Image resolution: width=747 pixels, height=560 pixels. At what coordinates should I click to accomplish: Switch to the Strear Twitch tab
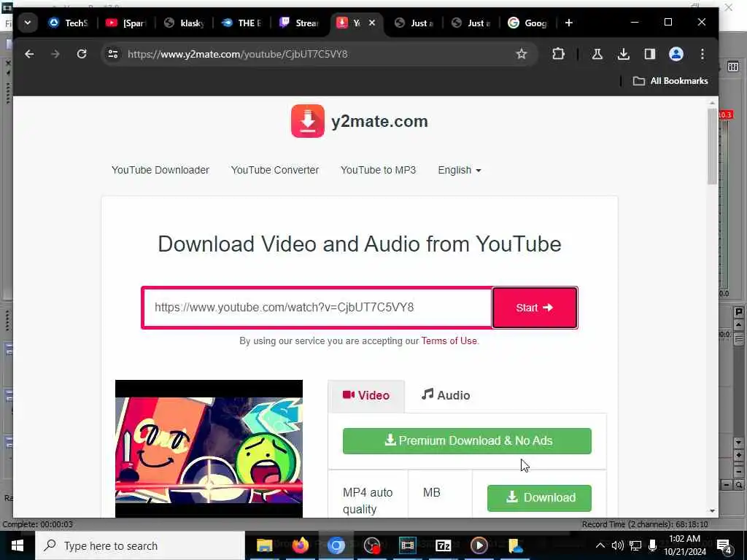pos(298,23)
